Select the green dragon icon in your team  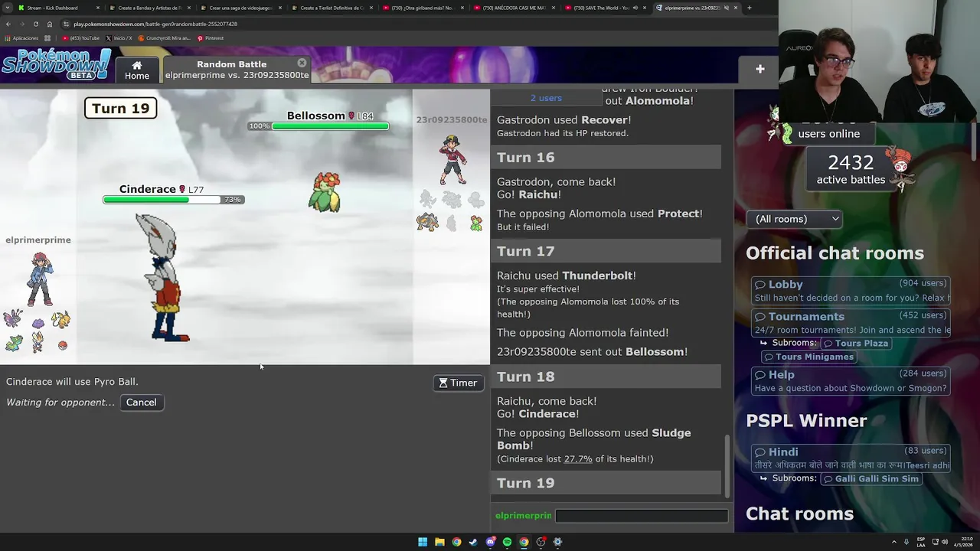tap(13, 344)
